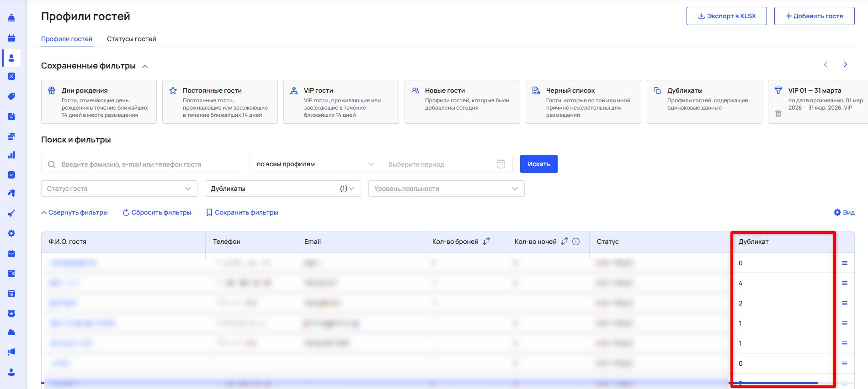This screenshot has height=389, width=868.
Task: Sort the table by Кол-во броней
Action: [x=486, y=241]
